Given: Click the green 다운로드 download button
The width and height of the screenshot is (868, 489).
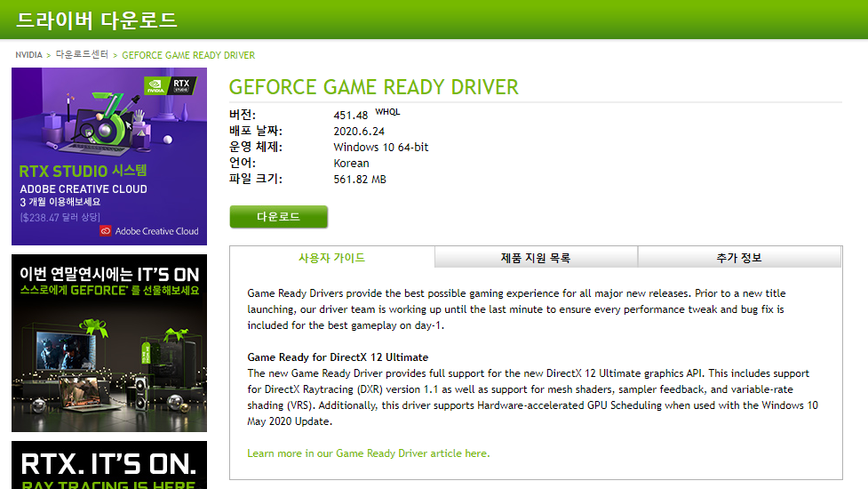Looking at the screenshot, I should coord(278,217).
